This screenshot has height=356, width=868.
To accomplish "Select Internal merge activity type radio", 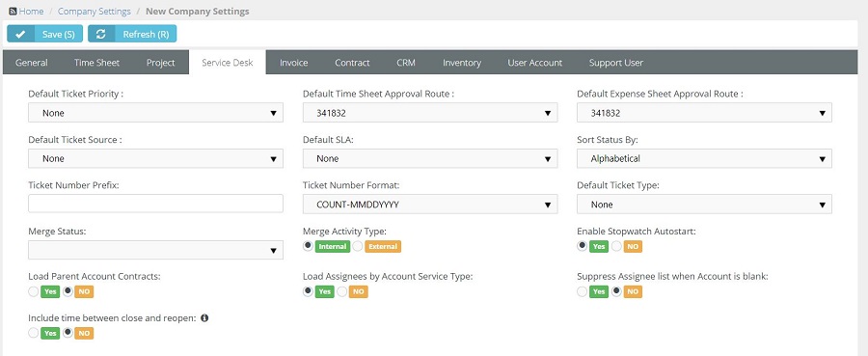I will pos(308,246).
